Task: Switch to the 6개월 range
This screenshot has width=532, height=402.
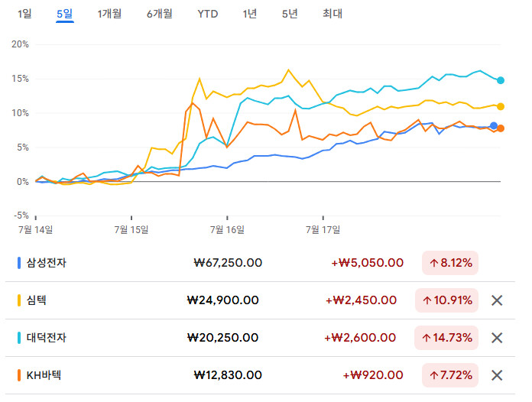Action: click(x=160, y=13)
